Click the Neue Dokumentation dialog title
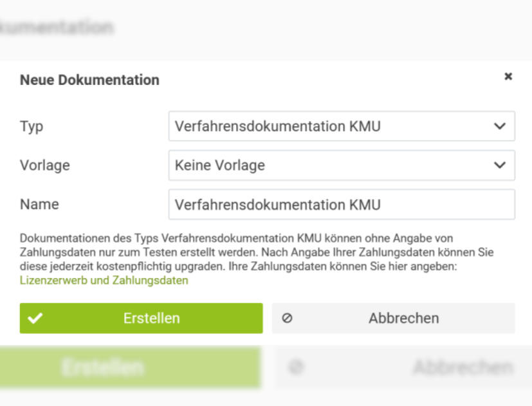This screenshot has height=406, width=532. (x=89, y=80)
